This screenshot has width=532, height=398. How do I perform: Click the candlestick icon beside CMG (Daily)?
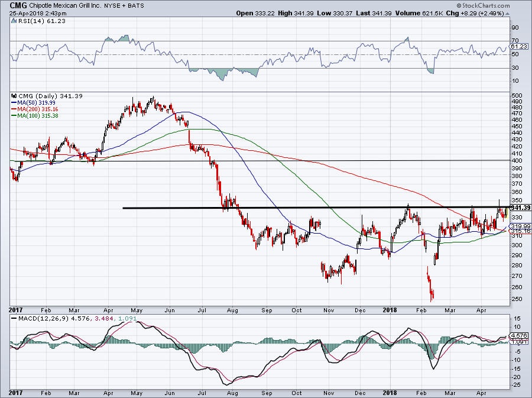point(14,96)
